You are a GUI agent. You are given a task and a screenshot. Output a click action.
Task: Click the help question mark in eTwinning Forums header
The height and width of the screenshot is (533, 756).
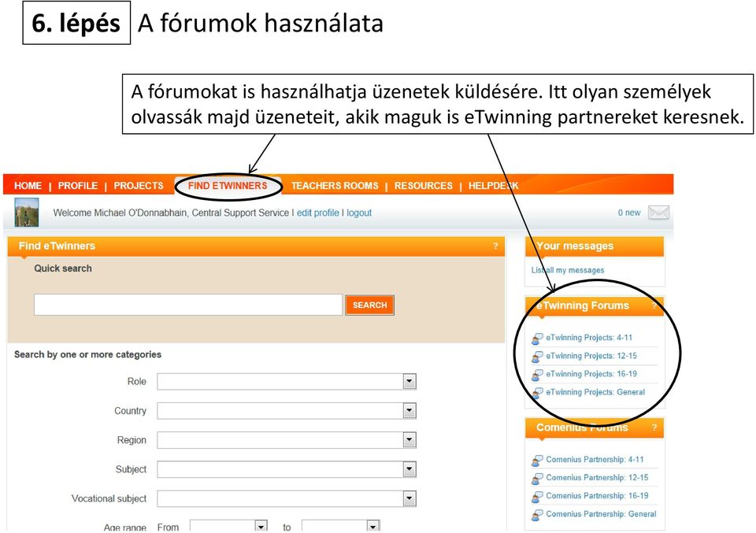(x=654, y=306)
